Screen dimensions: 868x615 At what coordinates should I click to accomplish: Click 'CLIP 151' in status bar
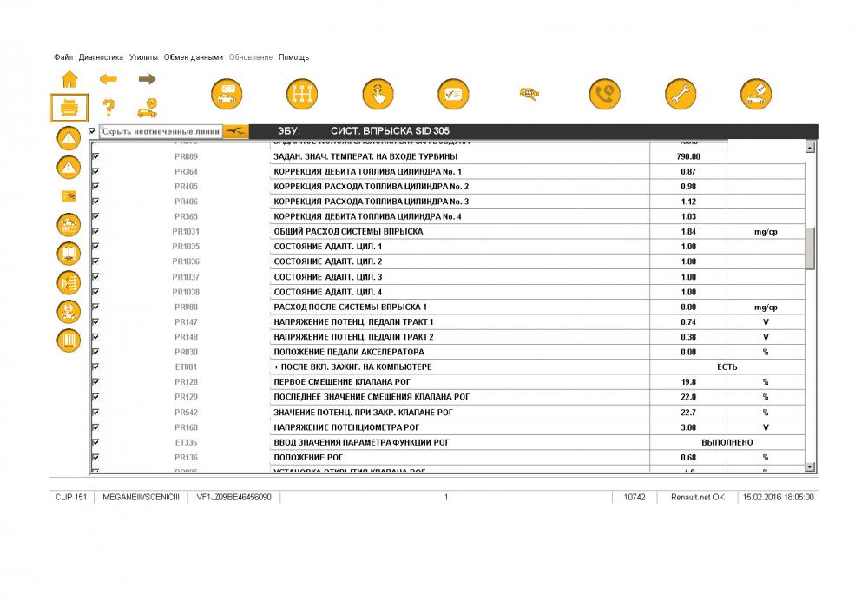tap(71, 497)
